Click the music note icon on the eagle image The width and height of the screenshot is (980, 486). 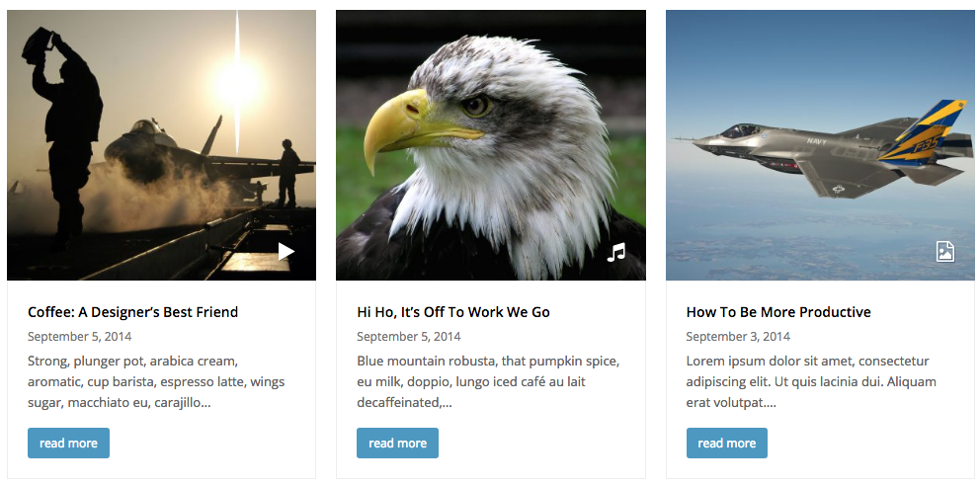(x=615, y=252)
